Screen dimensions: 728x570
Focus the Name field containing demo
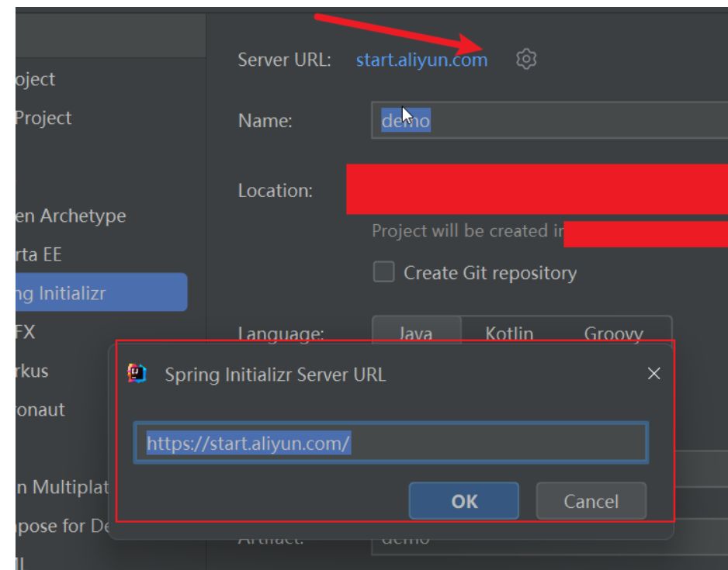[x=549, y=120]
